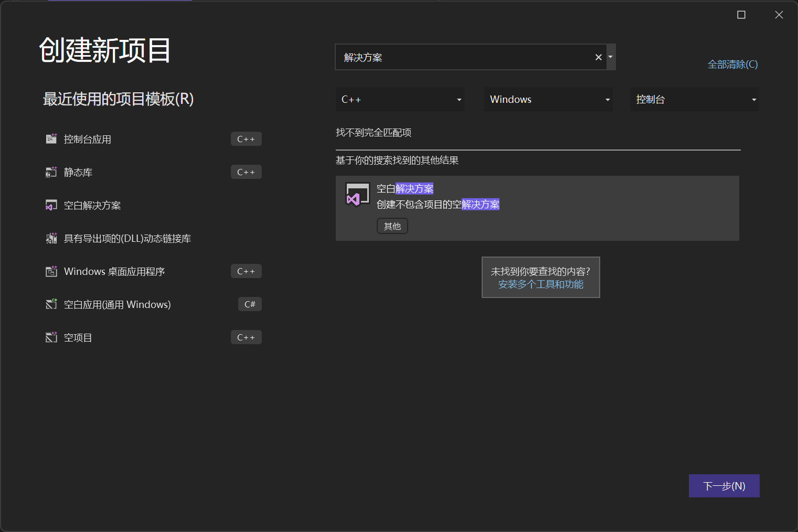The height and width of the screenshot is (532, 798).
Task: Open the 控制台 project type dropdown
Action: coord(695,99)
